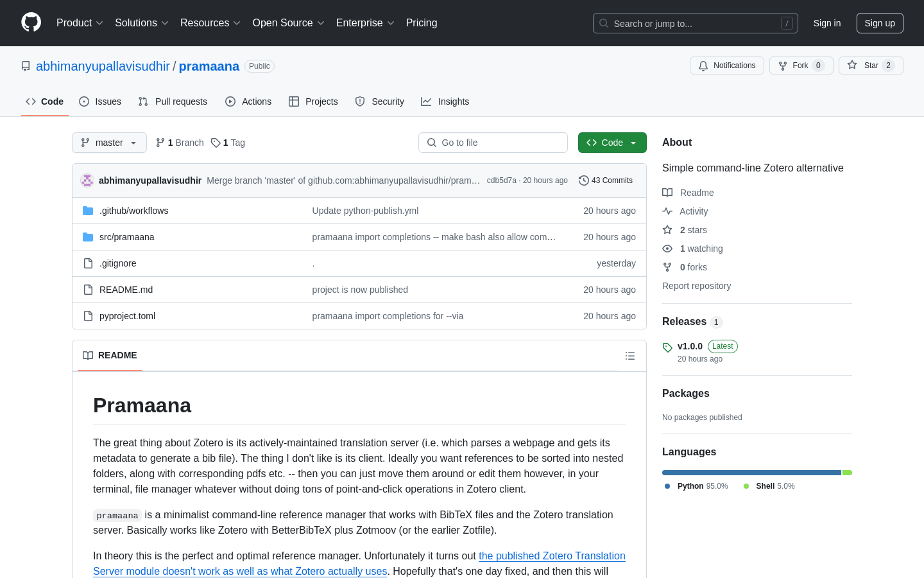This screenshot has width=924, height=578.
Task: Click the stars icon in About
Action: pyautogui.click(x=667, y=230)
